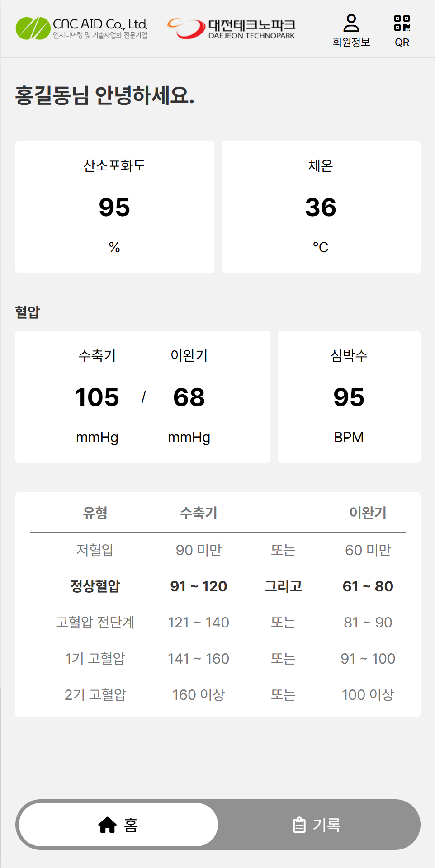This screenshot has width=435, height=868.
Task: Select the body temperature 체온 card
Action: click(x=322, y=206)
